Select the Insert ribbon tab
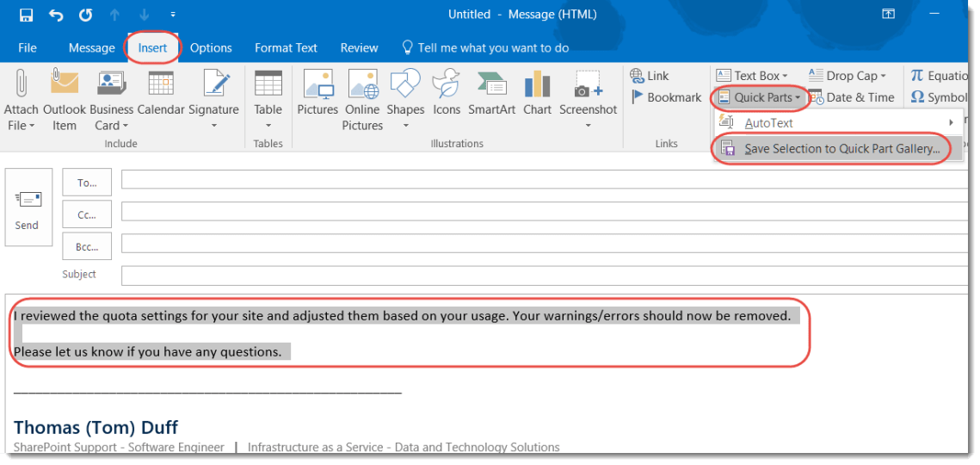980x465 pixels. (153, 47)
